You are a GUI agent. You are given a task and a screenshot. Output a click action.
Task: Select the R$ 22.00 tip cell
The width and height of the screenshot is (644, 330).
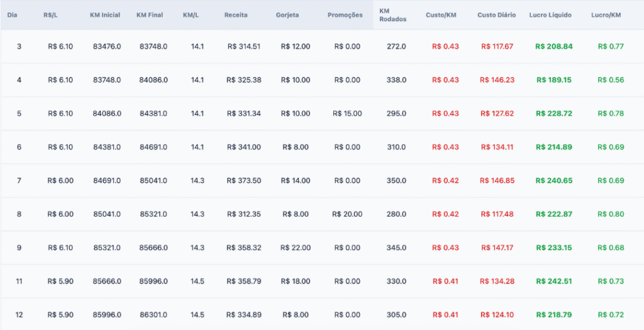(296, 248)
